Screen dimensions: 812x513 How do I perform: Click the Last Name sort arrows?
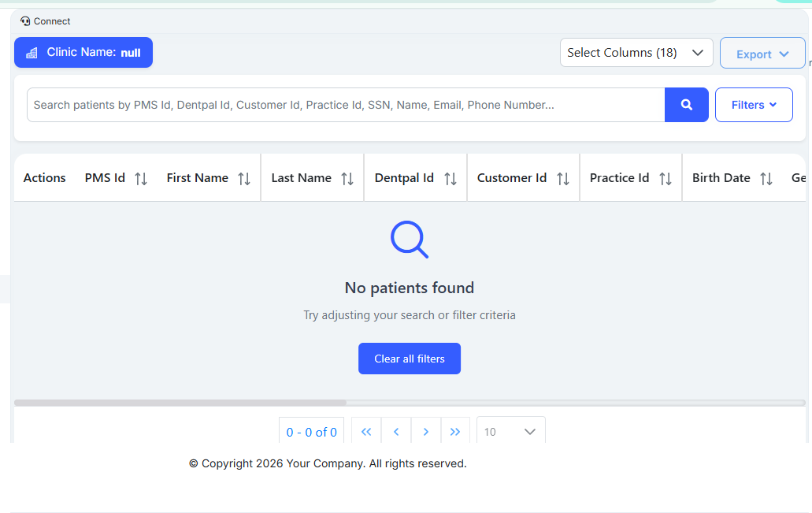(347, 179)
